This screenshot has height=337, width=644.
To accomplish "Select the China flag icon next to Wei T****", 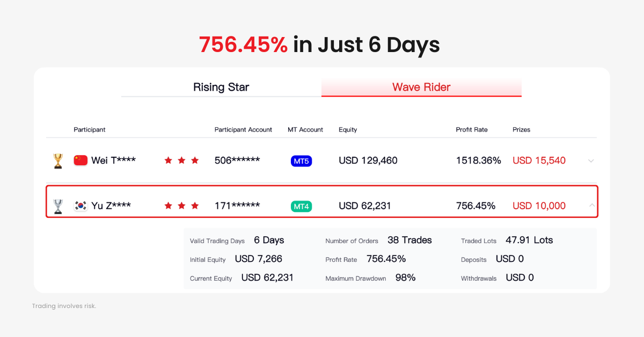I will click(x=80, y=160).
